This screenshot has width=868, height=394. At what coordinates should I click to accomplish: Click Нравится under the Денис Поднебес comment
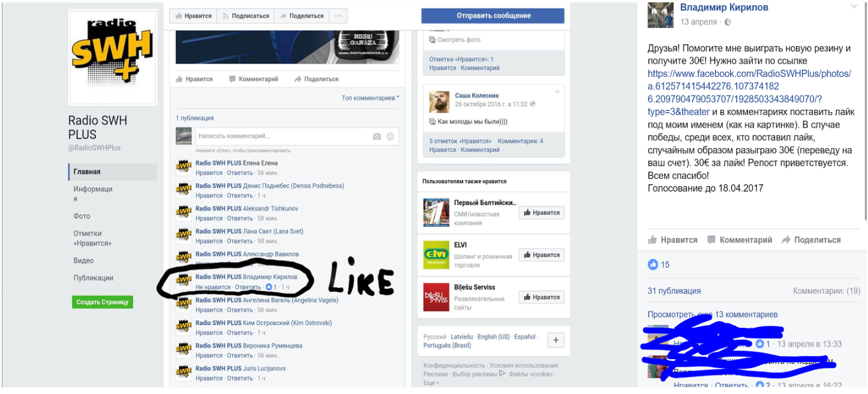tap(209, 196)
